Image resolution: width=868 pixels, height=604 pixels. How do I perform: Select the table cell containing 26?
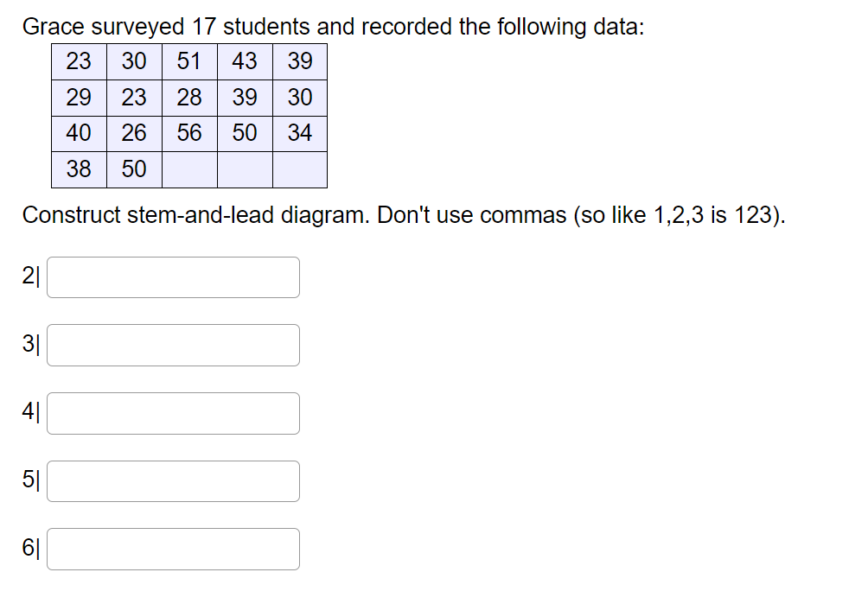click(x=134, y=133)
